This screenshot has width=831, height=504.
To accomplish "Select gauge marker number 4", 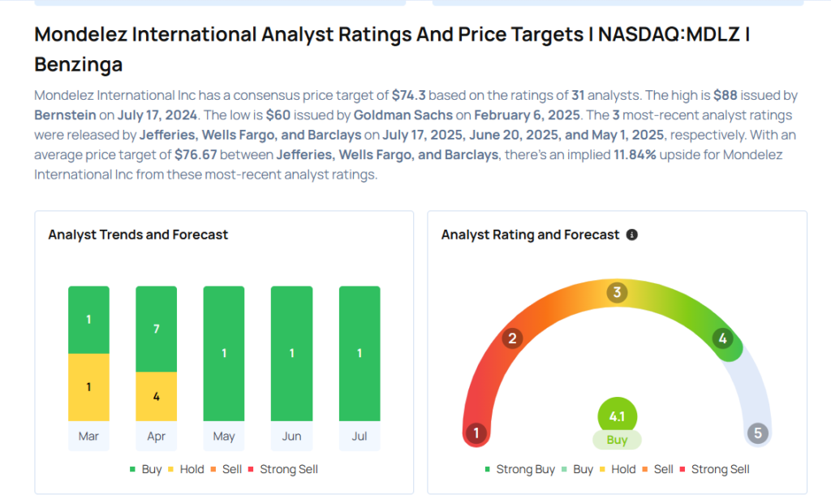I will point(722,338).
